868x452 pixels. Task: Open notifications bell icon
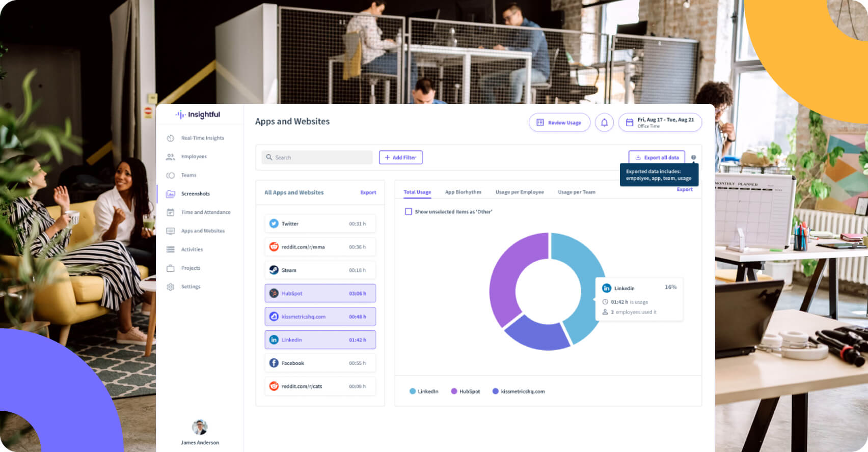[x=604, y=123]
